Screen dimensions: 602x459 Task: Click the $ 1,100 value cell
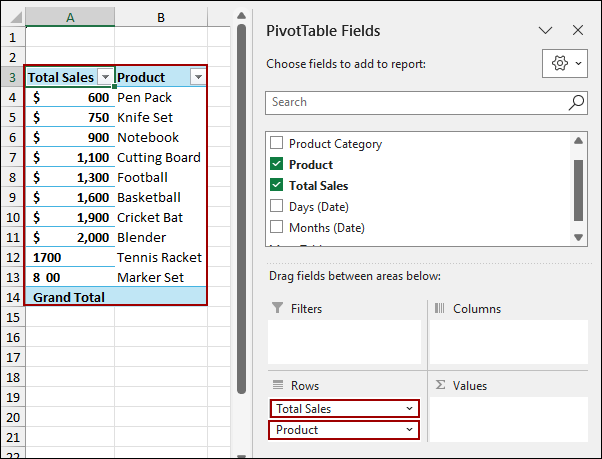click(70, 157)
